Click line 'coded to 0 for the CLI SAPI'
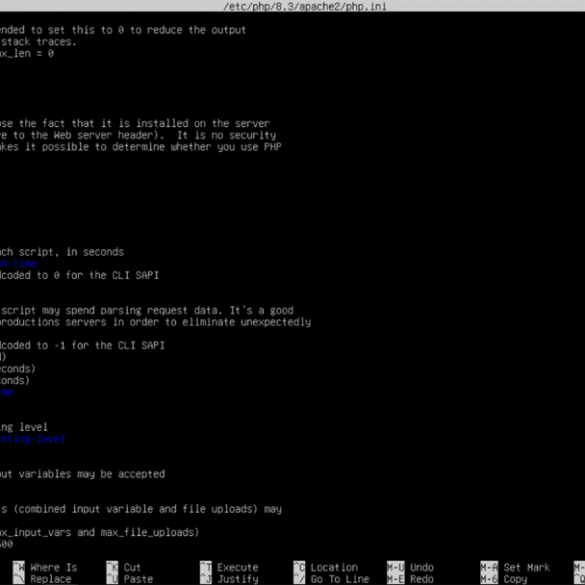Viewport: 585px width, 585px height. (79, 275)
